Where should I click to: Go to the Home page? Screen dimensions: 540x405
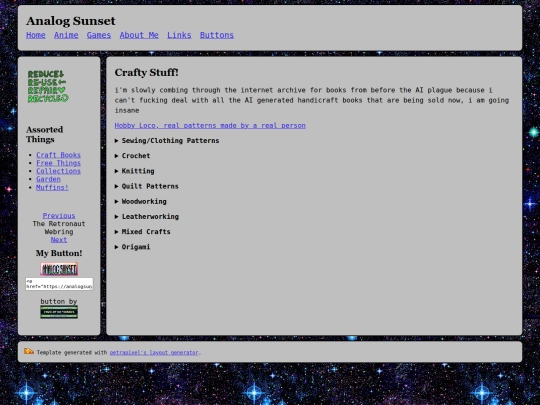click(36, 35)
